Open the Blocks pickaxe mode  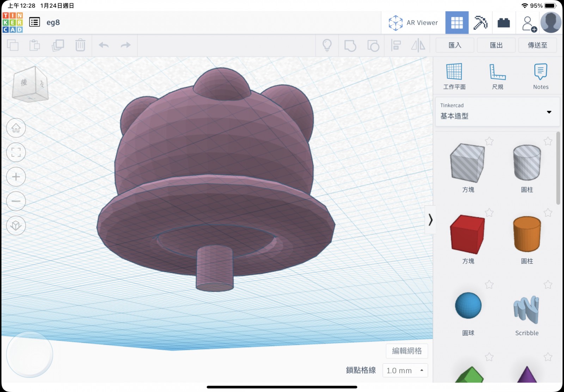(x=480, y=23)
